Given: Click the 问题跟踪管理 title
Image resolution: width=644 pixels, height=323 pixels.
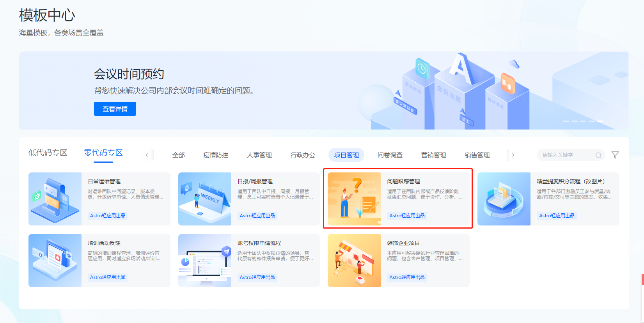Looking at the screenshot, I should 403,181.
